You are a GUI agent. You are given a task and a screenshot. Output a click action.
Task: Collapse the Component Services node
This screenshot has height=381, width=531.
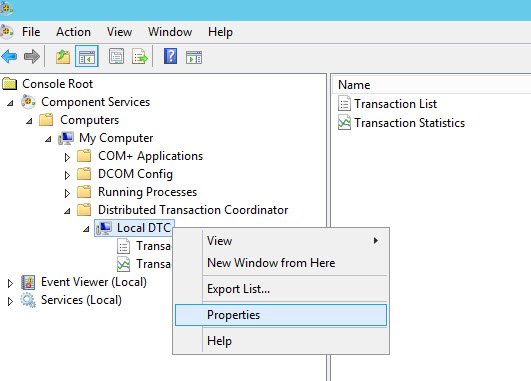click(x=10, y=103)
